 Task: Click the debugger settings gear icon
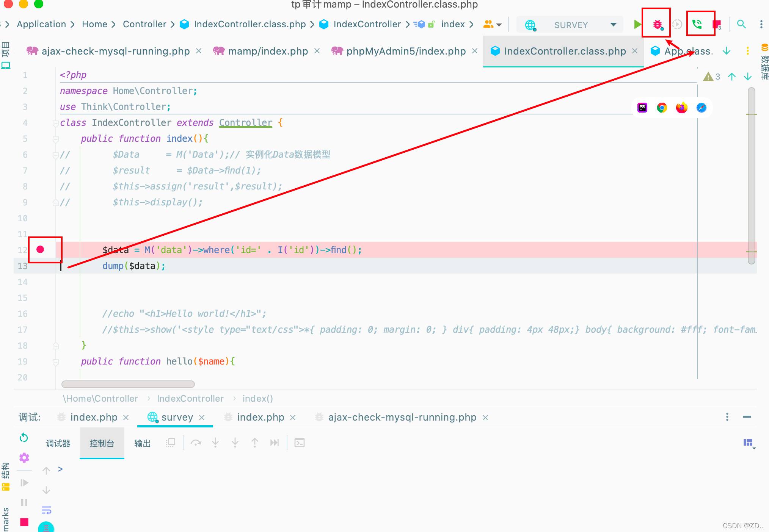tap(24, 458)
